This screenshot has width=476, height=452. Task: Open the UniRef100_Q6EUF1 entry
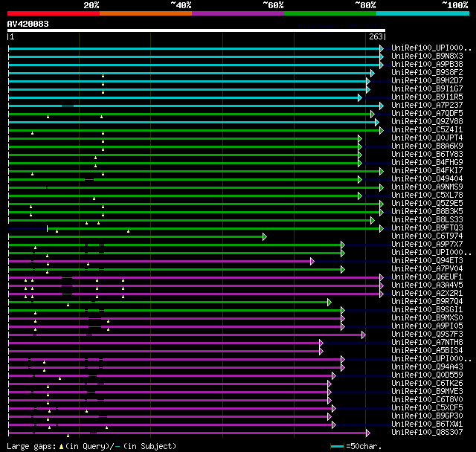tap(427, 277)
